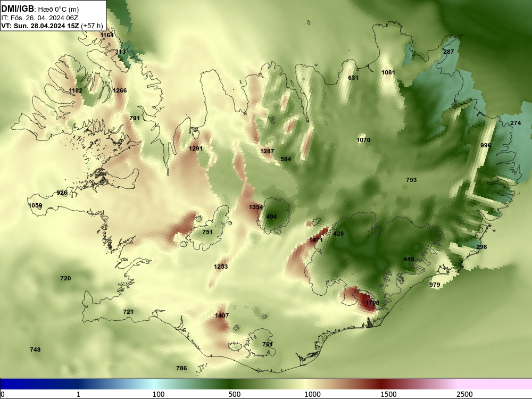
Task: Click the map value '979'
Action: pos(435,285)
